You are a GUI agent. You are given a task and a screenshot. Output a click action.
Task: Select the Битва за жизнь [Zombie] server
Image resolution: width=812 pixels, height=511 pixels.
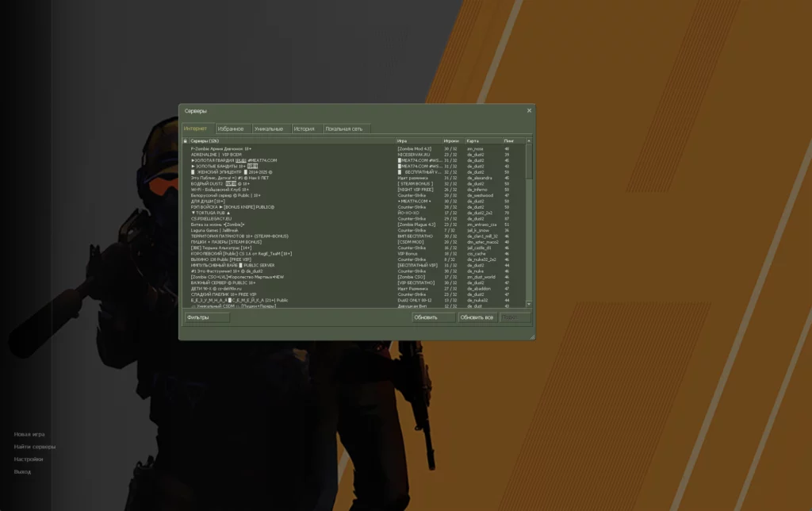click(354, 225)
